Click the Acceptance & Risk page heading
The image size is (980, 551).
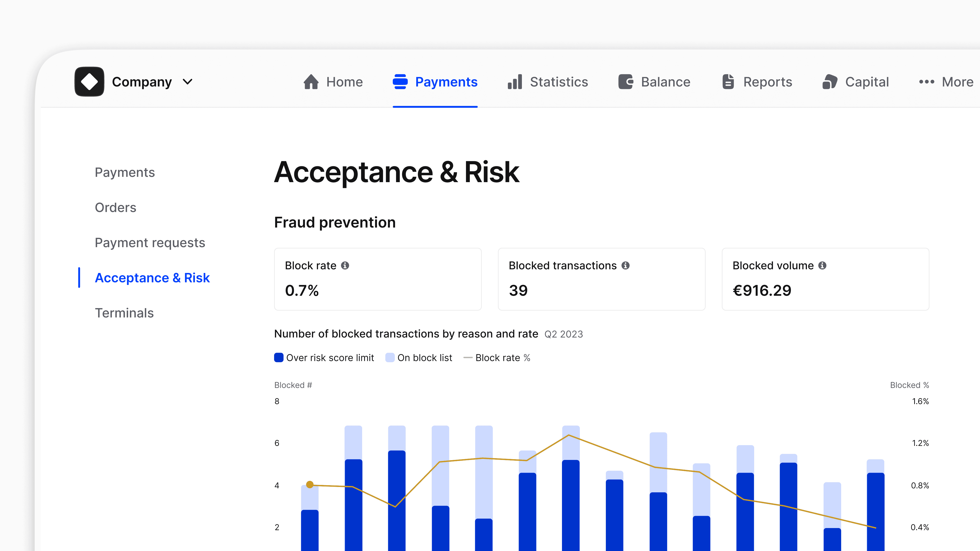pyautogui.click(x=397, y=172)
